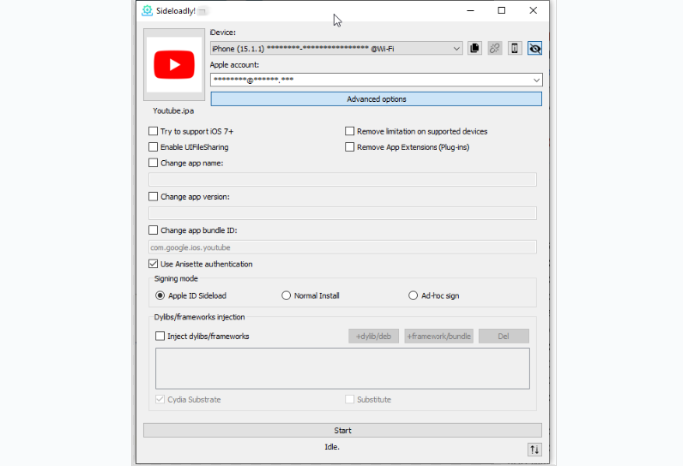Expand the iDevice selection dropdown
Screen dimensions: 683x466
point(456,48)
